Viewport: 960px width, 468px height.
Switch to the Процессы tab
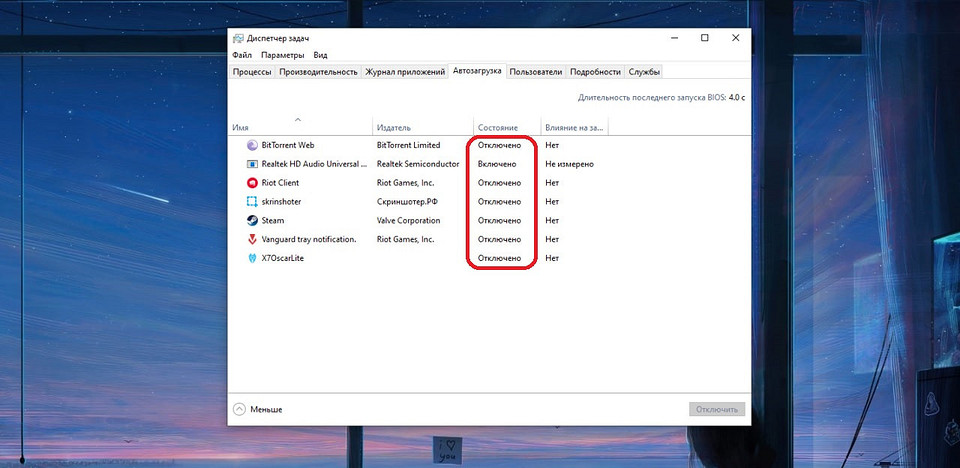tap(252, 72)
